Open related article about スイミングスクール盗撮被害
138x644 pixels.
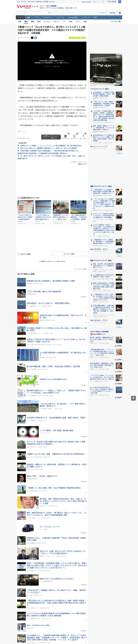click(50, 146)
